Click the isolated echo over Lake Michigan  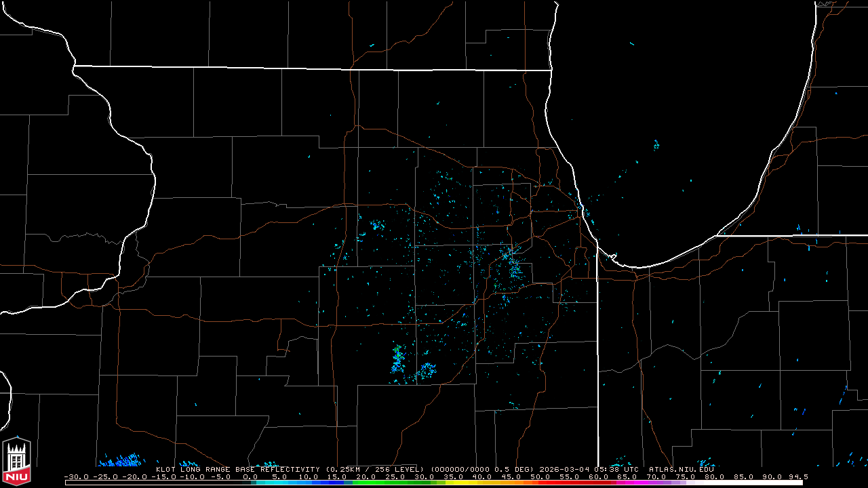(656, 144)
